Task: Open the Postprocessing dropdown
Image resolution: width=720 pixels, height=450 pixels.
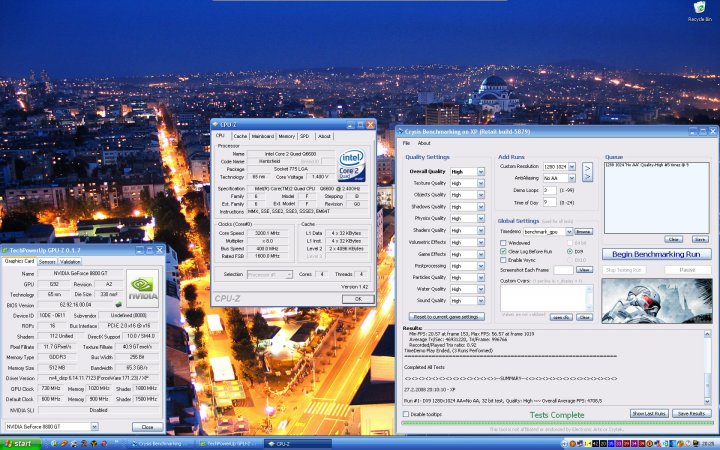Action: pos(481,266)
